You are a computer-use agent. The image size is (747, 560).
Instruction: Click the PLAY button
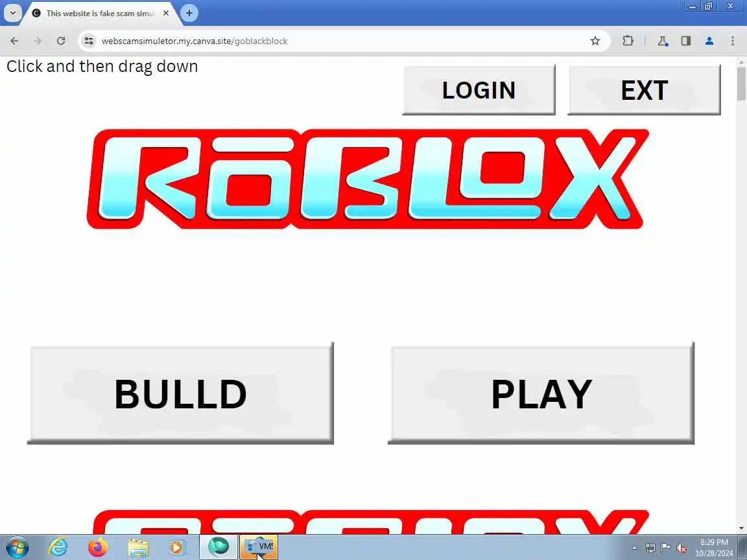point(541,394)
